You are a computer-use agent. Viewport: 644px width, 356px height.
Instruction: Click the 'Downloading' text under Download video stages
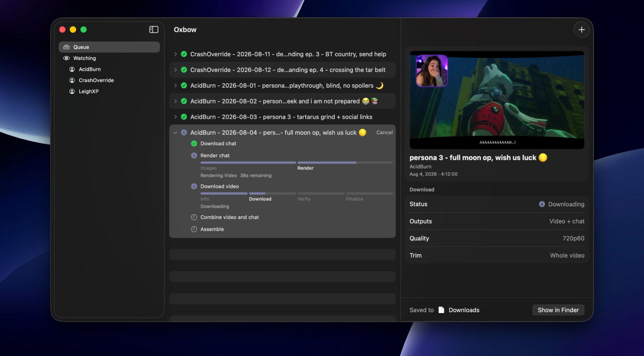coord(215,206)
